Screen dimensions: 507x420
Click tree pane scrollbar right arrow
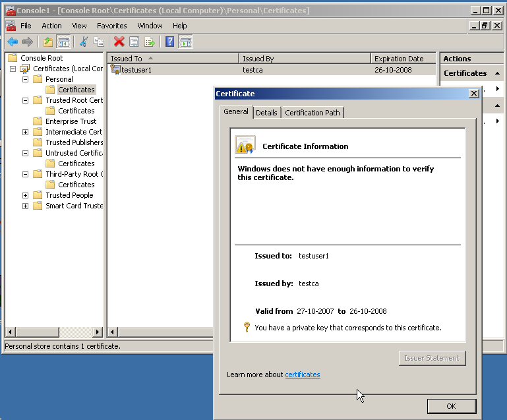(98, 332)
